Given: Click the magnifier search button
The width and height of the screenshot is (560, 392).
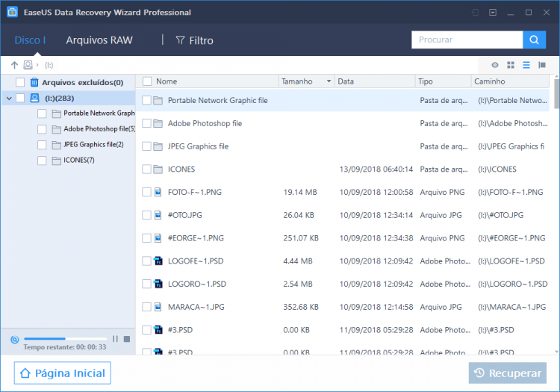Looking at the screenshot, I should [534, 40].
